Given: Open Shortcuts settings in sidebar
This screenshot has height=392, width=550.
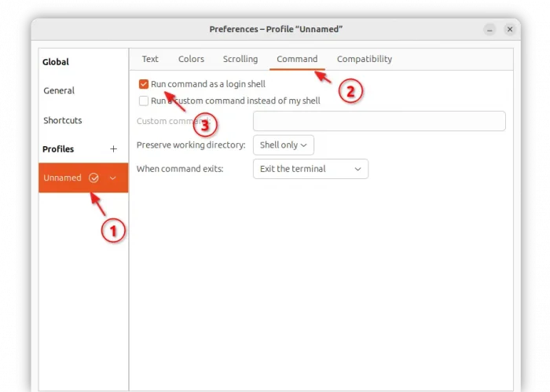Looking at the screenshot, I should click(x=63, y=121).
